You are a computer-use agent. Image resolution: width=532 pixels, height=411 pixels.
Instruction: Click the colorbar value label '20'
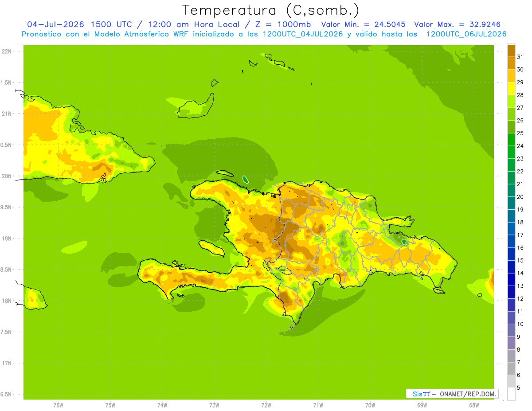click(x=520, y=196)
